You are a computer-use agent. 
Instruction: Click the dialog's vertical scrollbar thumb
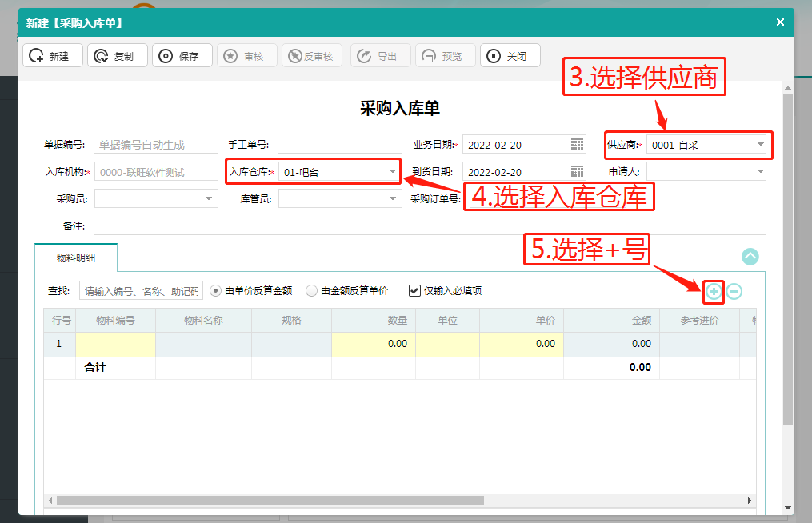click(788, 259)
